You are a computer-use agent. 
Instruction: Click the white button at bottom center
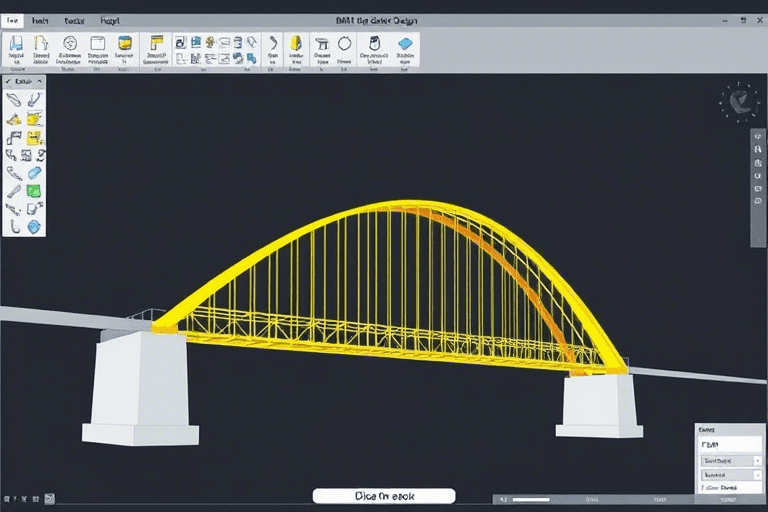click(x=384, y=496)
